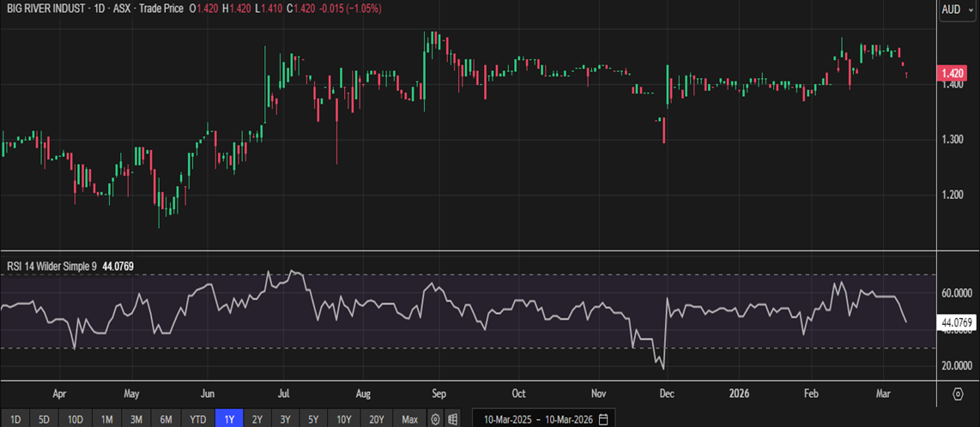
Task: Click the change value -0.015 (-1.05%)
Action: coord(349,9)
